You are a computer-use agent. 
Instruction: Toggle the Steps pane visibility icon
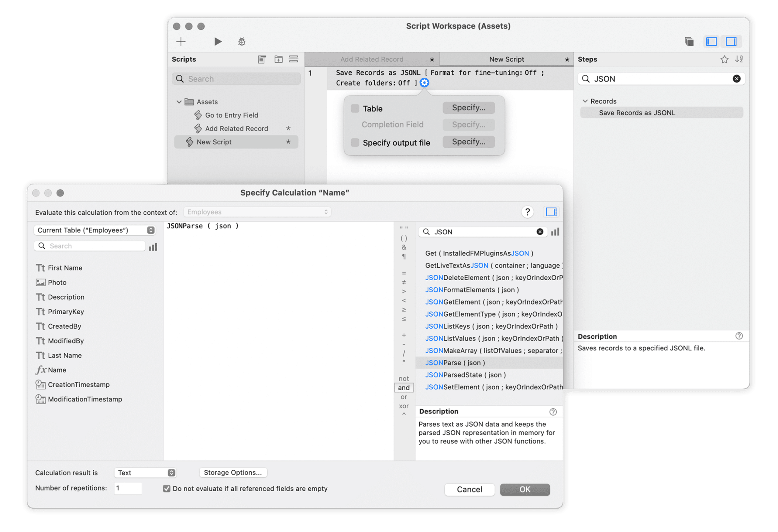tap(731, 42)
